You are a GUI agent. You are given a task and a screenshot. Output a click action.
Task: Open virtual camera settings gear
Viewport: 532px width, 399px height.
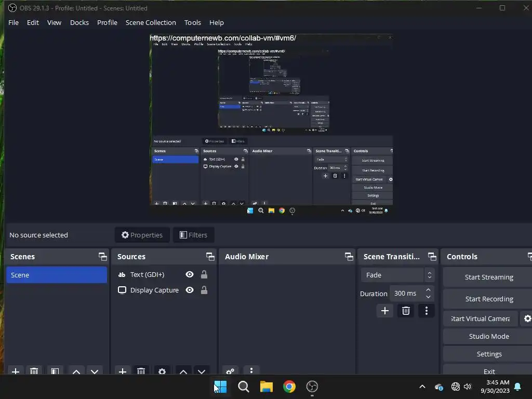coord(527,318)
